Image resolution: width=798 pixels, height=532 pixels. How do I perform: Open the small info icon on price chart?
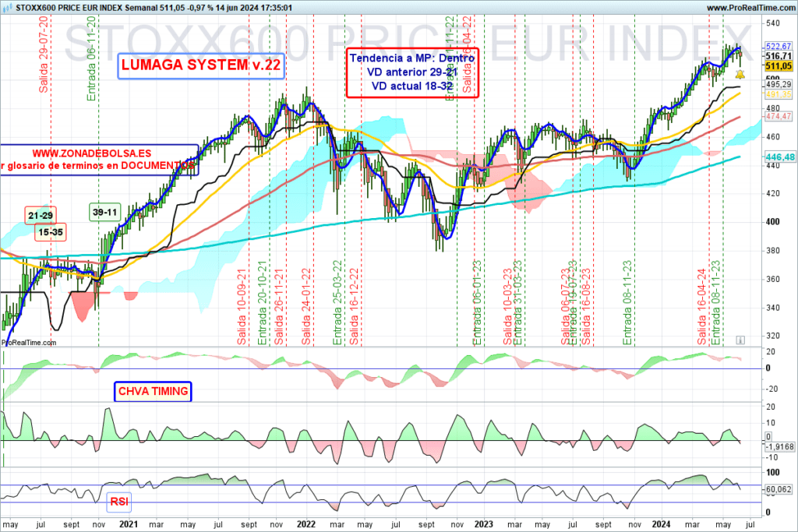(x=740, y=340)
